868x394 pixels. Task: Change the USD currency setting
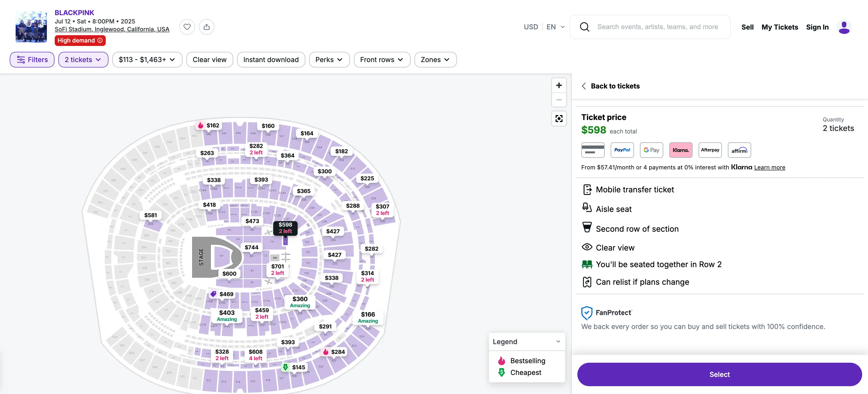point(531,27)
